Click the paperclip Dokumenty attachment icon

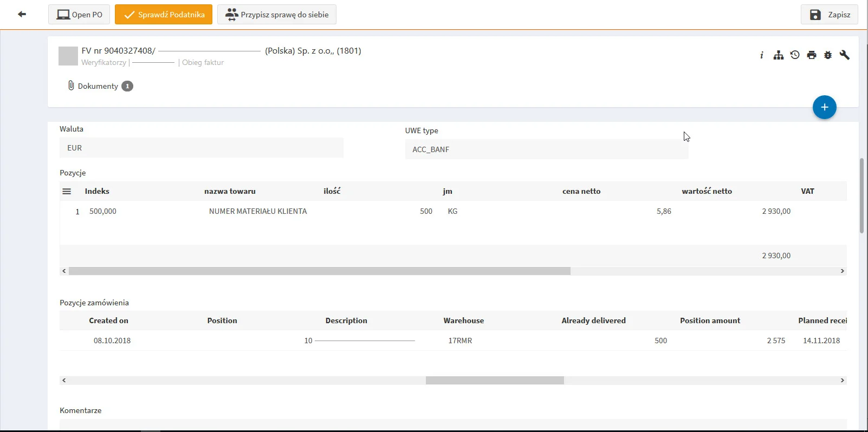pyautogui.click(x=71, y=86)
